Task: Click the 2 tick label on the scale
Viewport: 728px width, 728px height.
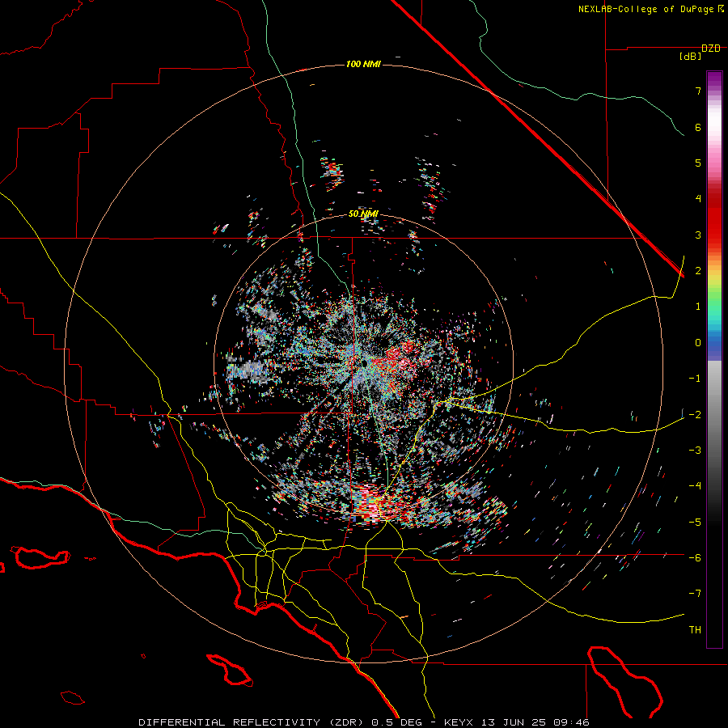Action: (x=698, y=271)
